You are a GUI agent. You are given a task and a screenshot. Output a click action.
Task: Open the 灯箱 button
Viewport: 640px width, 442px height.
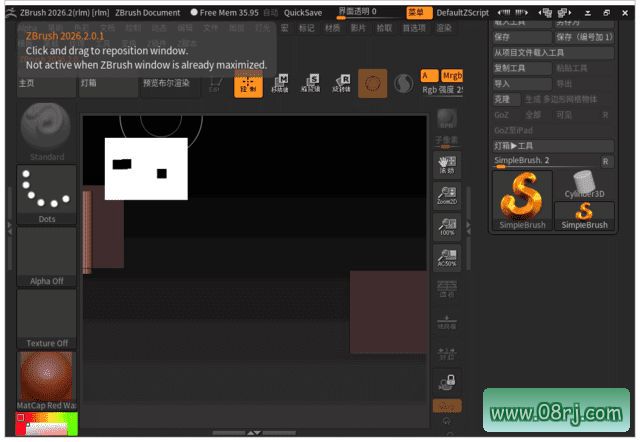(x=108, y=84)
